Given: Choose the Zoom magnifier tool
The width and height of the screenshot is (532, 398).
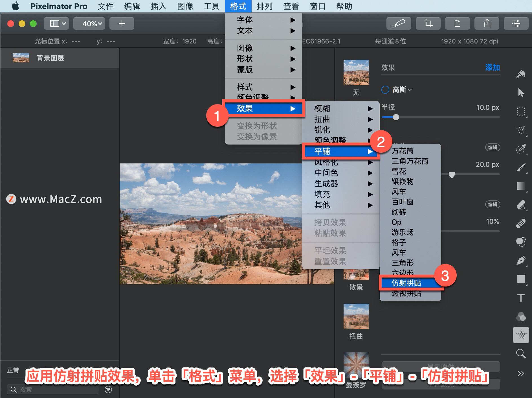Looking at the screenshot, I should pyautogui.click(x=521, y=354).
